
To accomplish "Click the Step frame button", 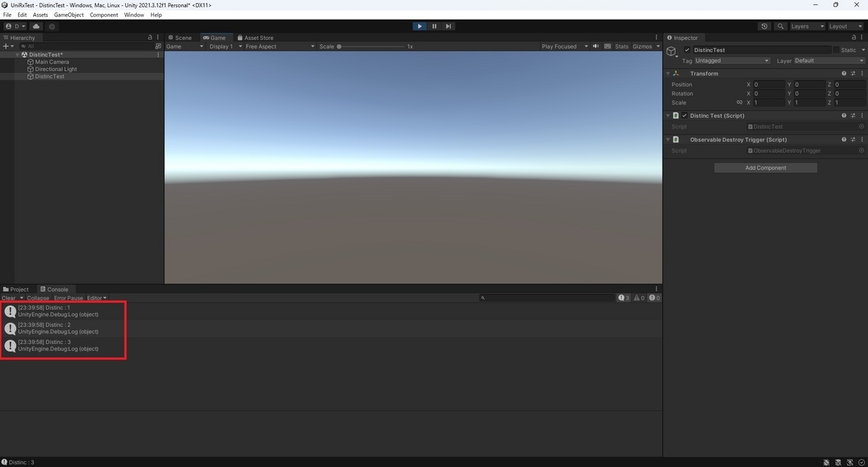I will click(x=448, y=26).
